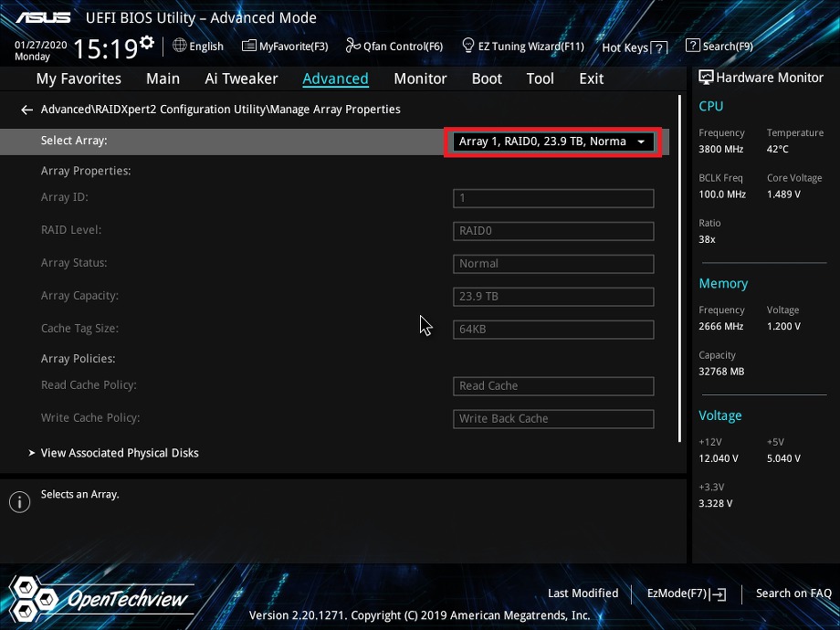840x630 pixels.
Task: Click the globe language icon
Action: coord(180,46)
